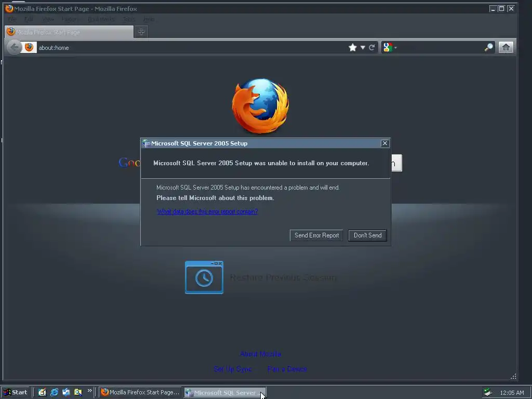Launch the folder search icon in Quick Launch

tap(78, 392)
